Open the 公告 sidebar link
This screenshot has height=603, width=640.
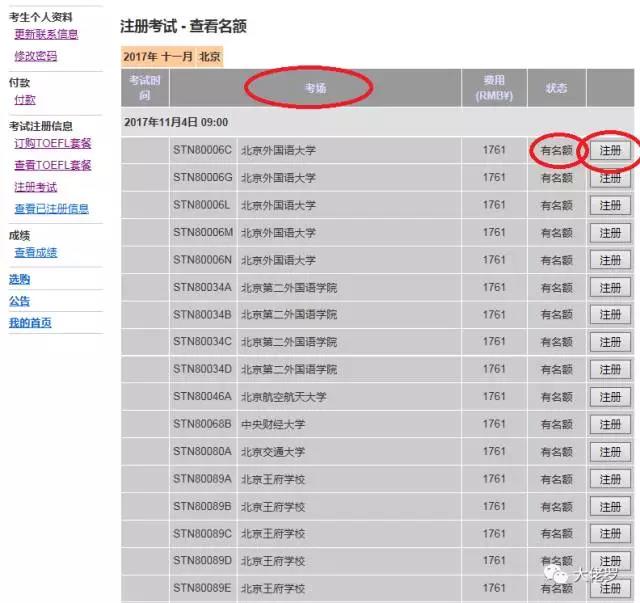coord(19,301)
